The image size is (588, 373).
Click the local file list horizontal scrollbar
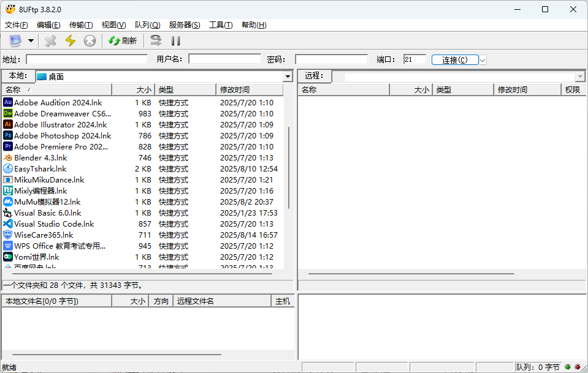point(142,273)
